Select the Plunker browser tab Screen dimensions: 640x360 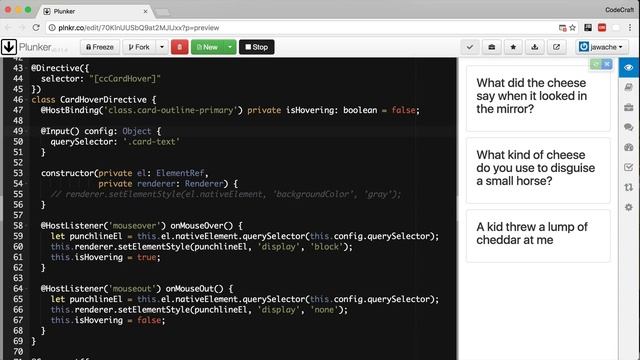click(x=96, y=11)
